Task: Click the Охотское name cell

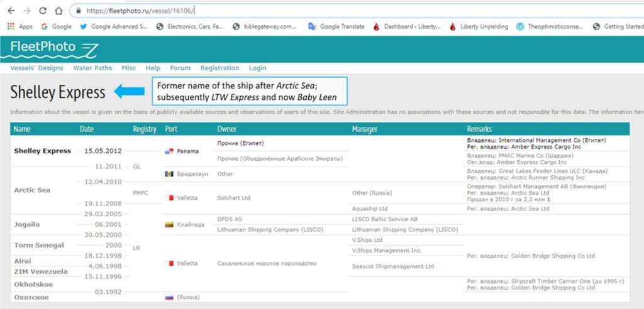Action: tap(31, 298)
